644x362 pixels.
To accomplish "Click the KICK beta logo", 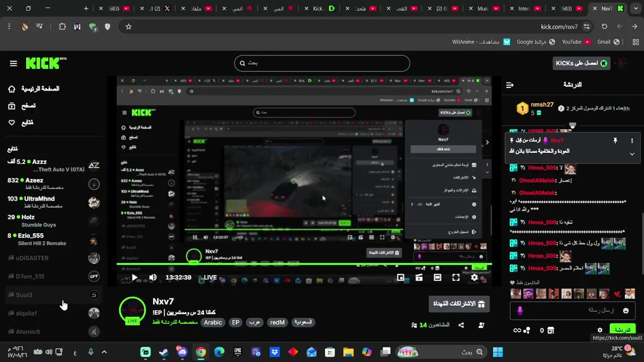I will [x=46, y=63].
